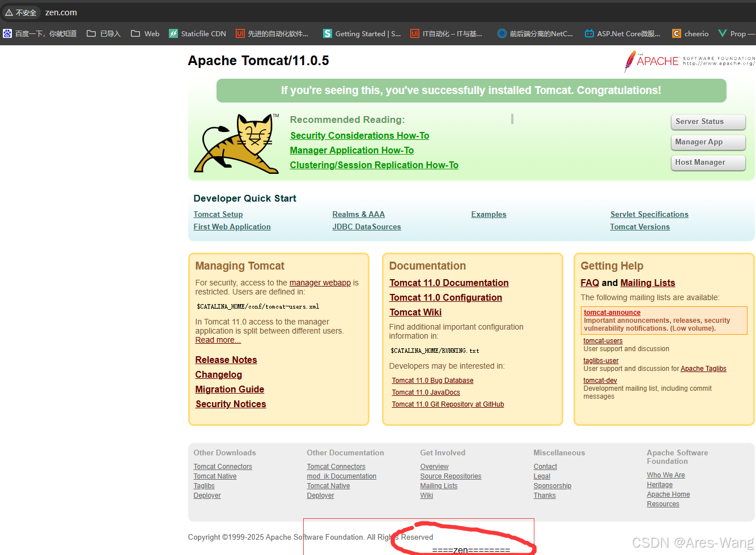
Task: Open Server Status page
Action: [708, 122]
